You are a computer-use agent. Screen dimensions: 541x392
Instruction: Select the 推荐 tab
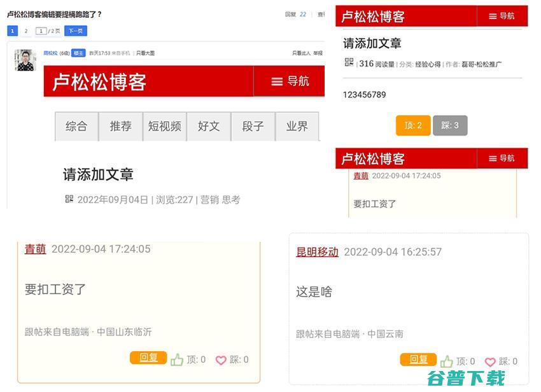(120, 126)
